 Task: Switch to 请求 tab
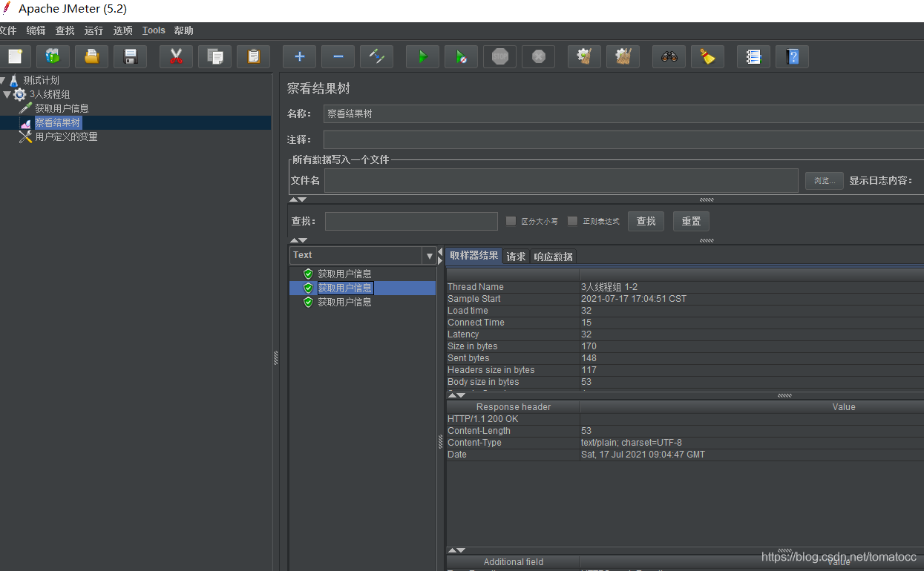tap(516, 257)
